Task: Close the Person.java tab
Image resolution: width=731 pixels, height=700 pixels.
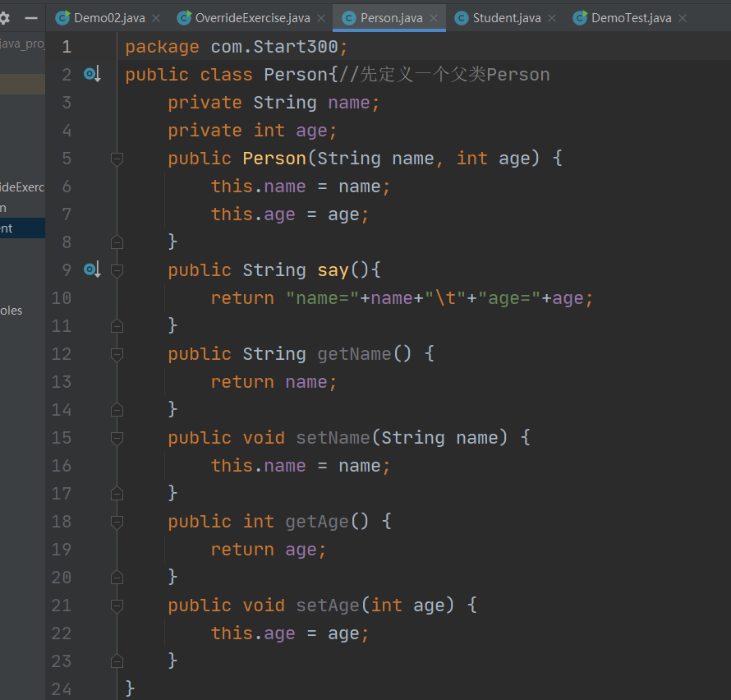Action: (x=434, y=18)
